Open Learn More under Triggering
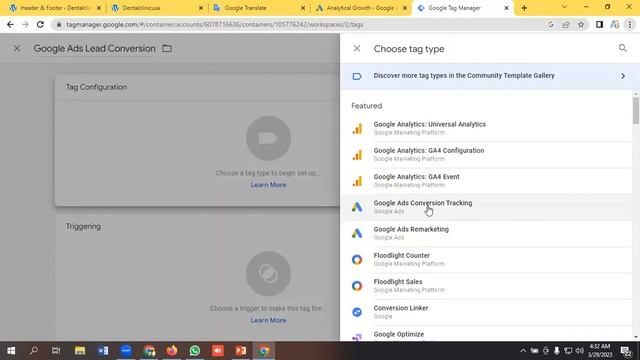640x360 pixels. 268,320
